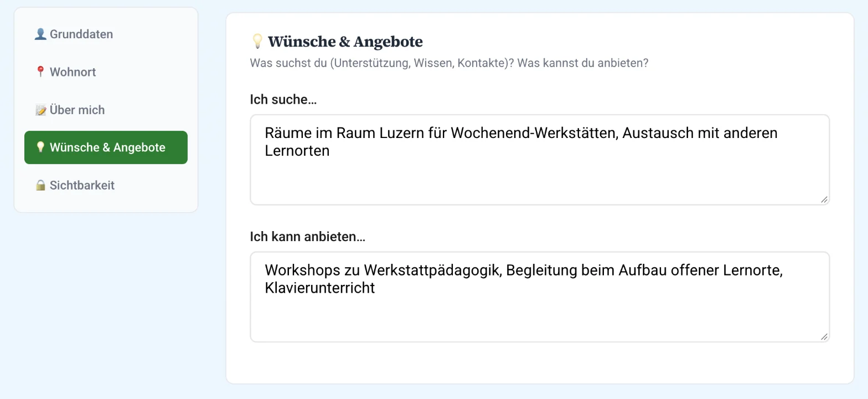Open the Sichtbarkeit section
868x399 pixels.
[x=106, y=185]
